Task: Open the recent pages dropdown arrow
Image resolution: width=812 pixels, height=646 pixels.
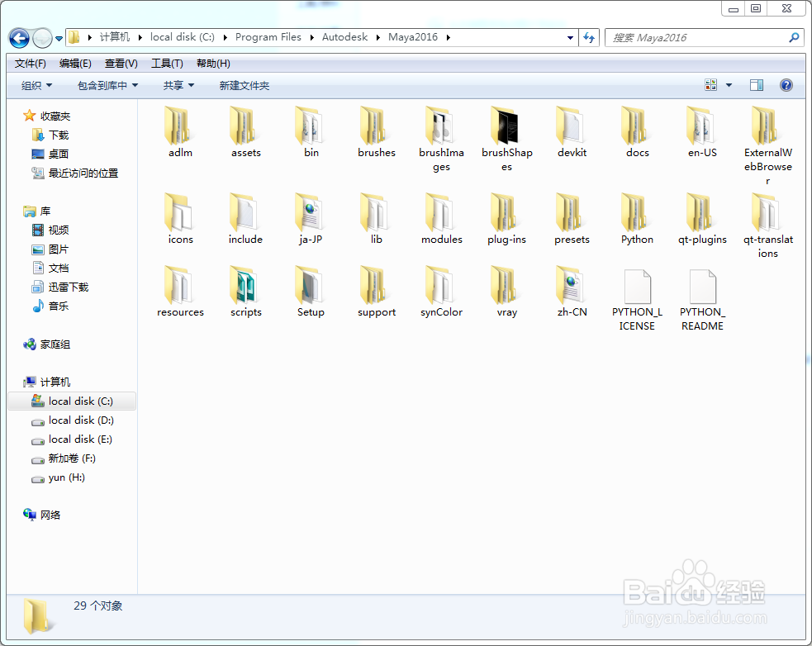Action: [59, 38]
